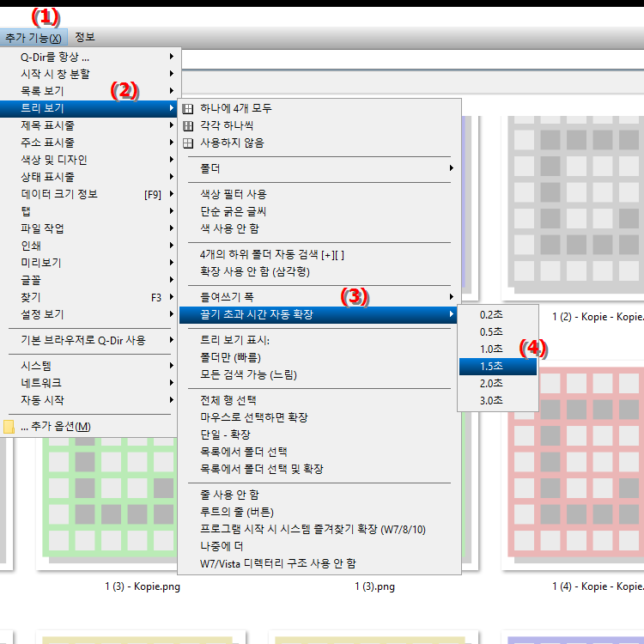Expand the 상태 표시줄 submenu
The width and height of the screenshot is (644, 644).
(88, 177)
